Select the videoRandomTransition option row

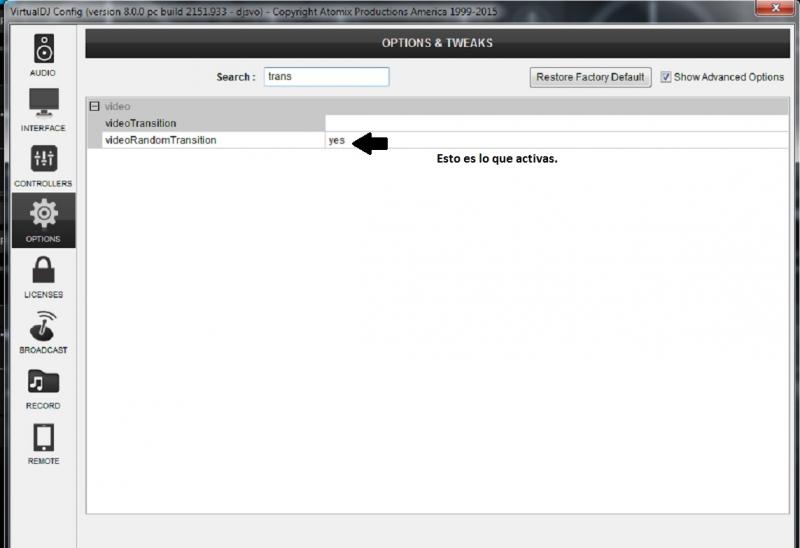[x=439, y=140]
